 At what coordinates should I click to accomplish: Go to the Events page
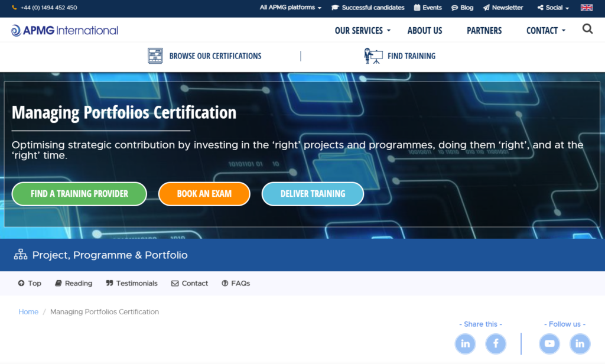(x=432, y=8)
